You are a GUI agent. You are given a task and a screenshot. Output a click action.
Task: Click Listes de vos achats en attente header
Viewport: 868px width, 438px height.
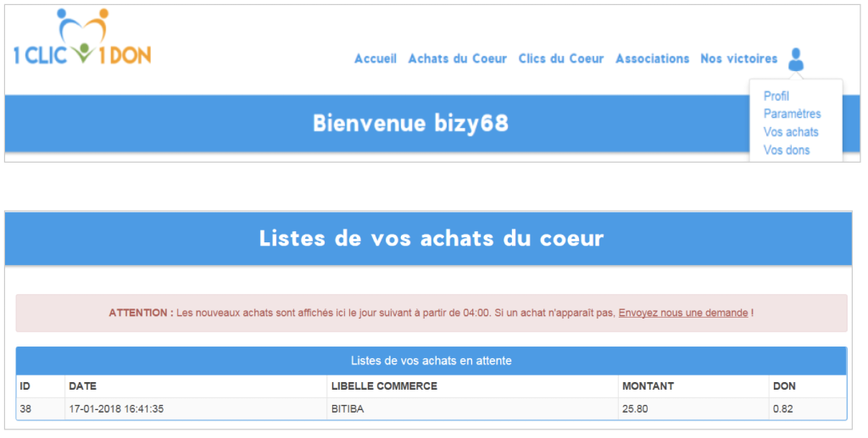pos(431,361)
